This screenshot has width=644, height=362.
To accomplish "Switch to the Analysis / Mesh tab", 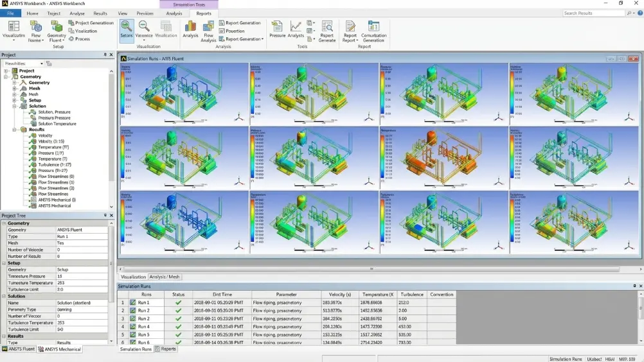I will (165, 277).
